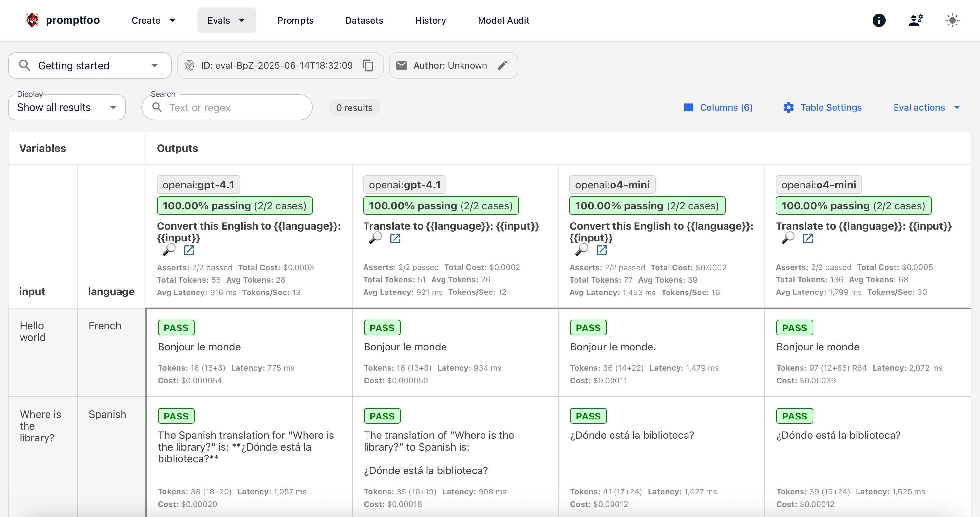Click magnifier icon under last o4-mini prompt

788,238
